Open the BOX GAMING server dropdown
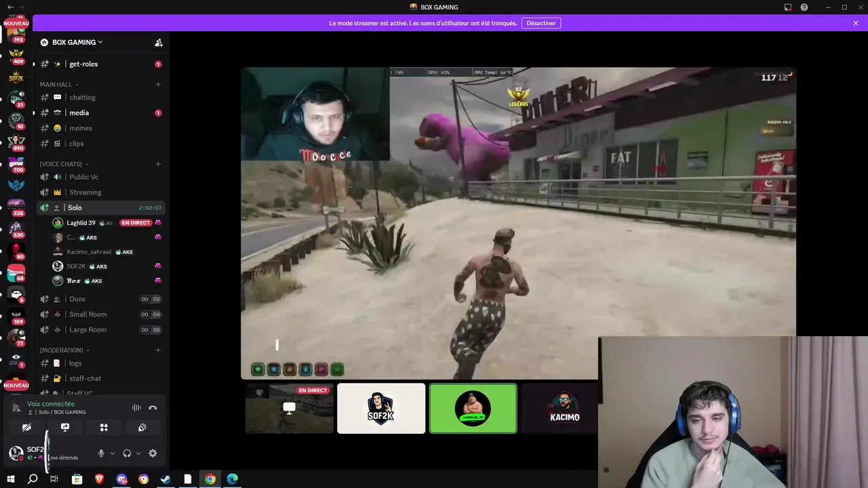The height and width of the screenshot is (488, 868). tap(77, 42)
